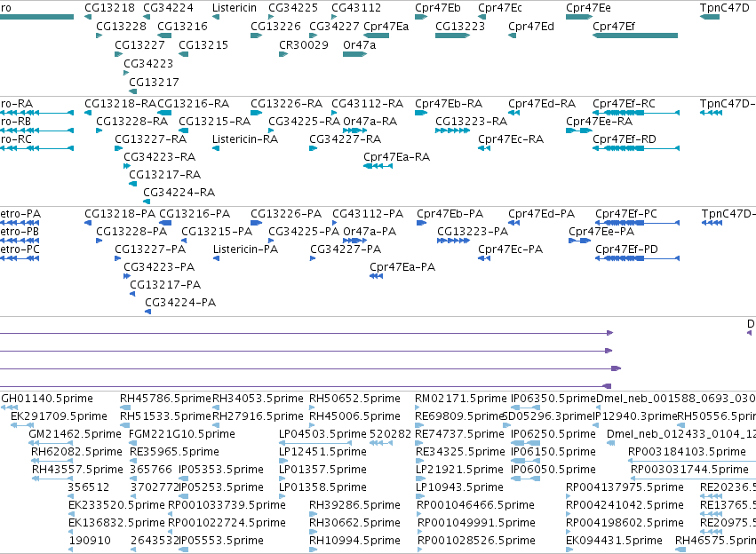Select EST EK291709.5prime
The image size is (756, 554).
point(59,416)
